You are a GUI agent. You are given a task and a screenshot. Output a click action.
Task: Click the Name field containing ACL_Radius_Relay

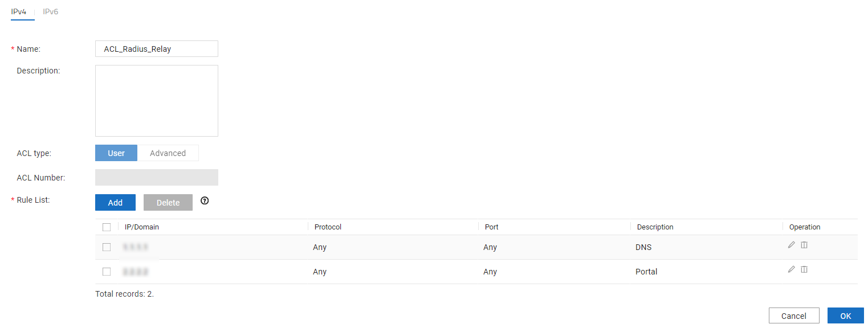coord(156,48)
